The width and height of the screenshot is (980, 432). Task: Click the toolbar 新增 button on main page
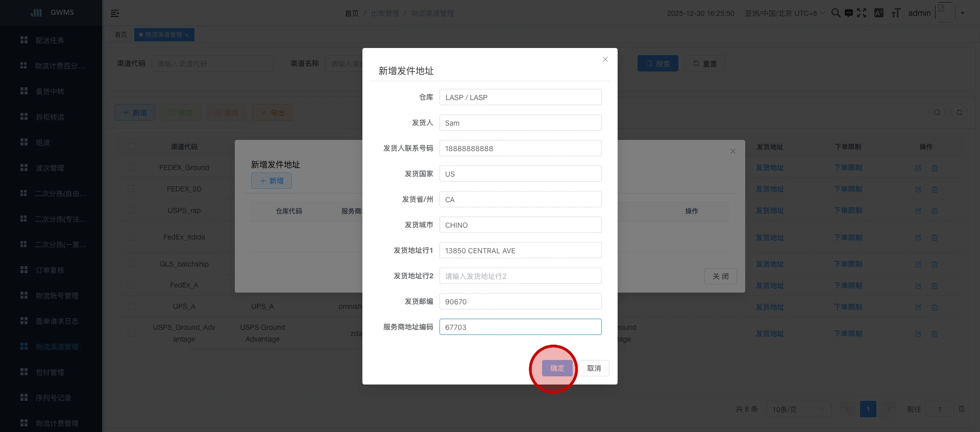pyautogui.click(x=135, y=112)
